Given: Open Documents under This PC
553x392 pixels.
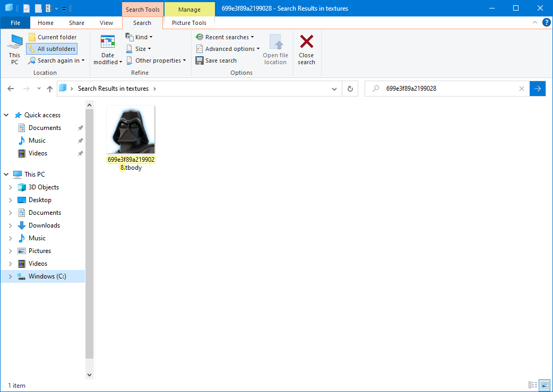Looking at the screenshot, I should pyautogui.click(x=45, y=213).
